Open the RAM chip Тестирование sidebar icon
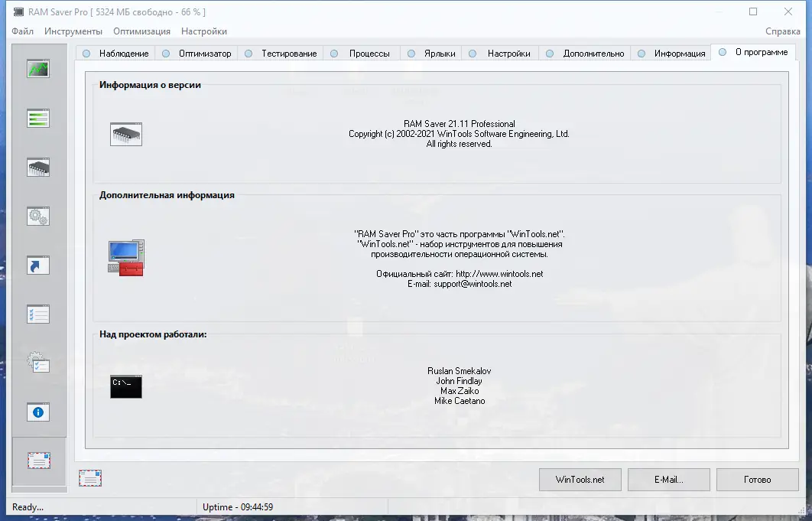812x521 pixels. click(38, 166)
